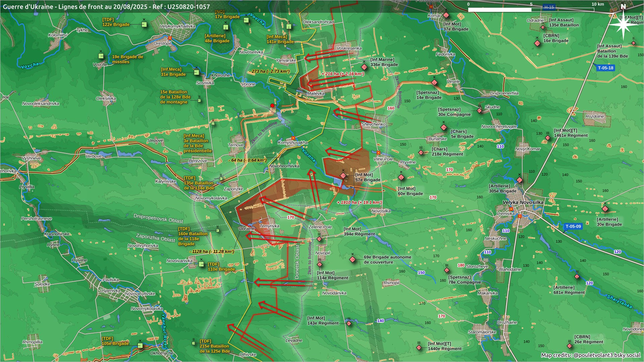Click the 114e Régiment unit marker
The width and height of the screenshot is (644, 362).
coord(320,264)
